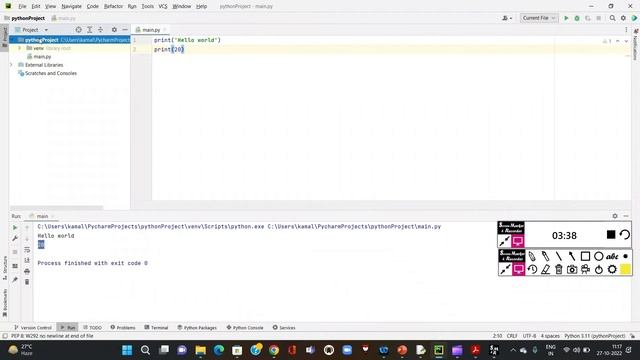Viewport: 640px width, 360px height.
Task: Open the VCS menu
Action: [x=163, y=6]
